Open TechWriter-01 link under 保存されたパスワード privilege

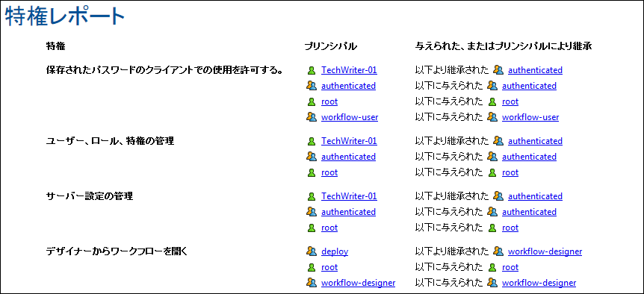[349, 70]
